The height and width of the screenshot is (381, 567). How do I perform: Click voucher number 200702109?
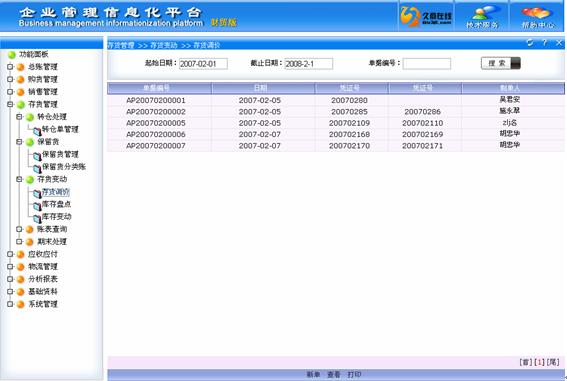[x=349, y=123]
